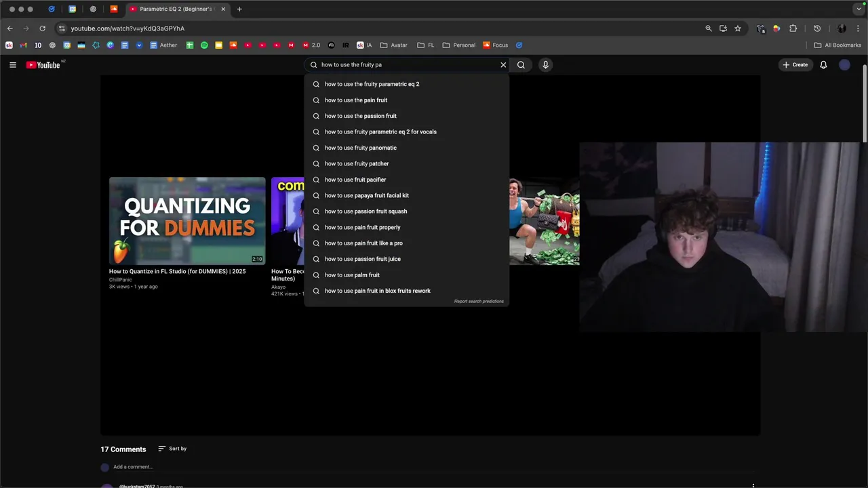The height and width of the screenshot is (488, 868).
Task: Open the Spotify bookmark icon
Action: pyautogui.click(x=204, y=45)
